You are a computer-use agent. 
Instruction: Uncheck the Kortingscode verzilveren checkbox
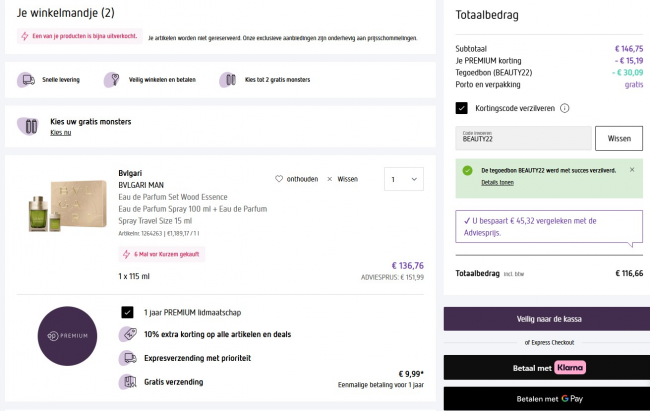pos(462,108)
